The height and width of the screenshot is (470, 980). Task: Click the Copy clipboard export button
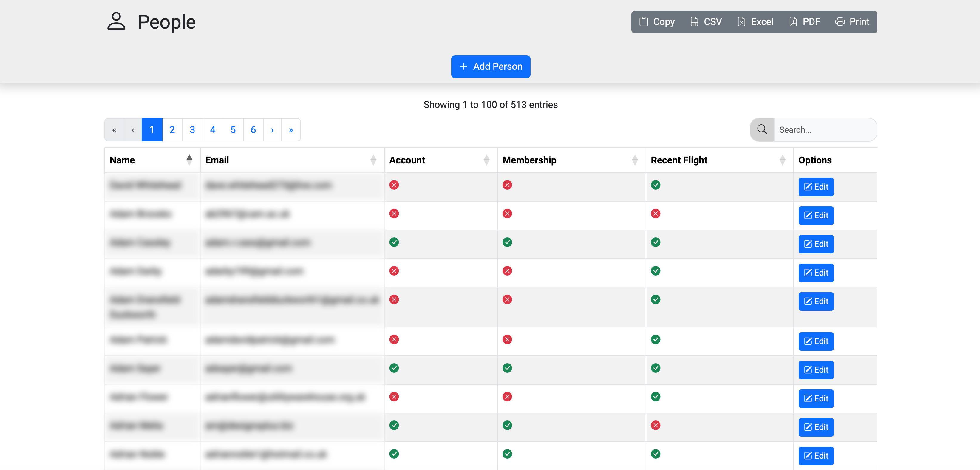tap(657, 22)
